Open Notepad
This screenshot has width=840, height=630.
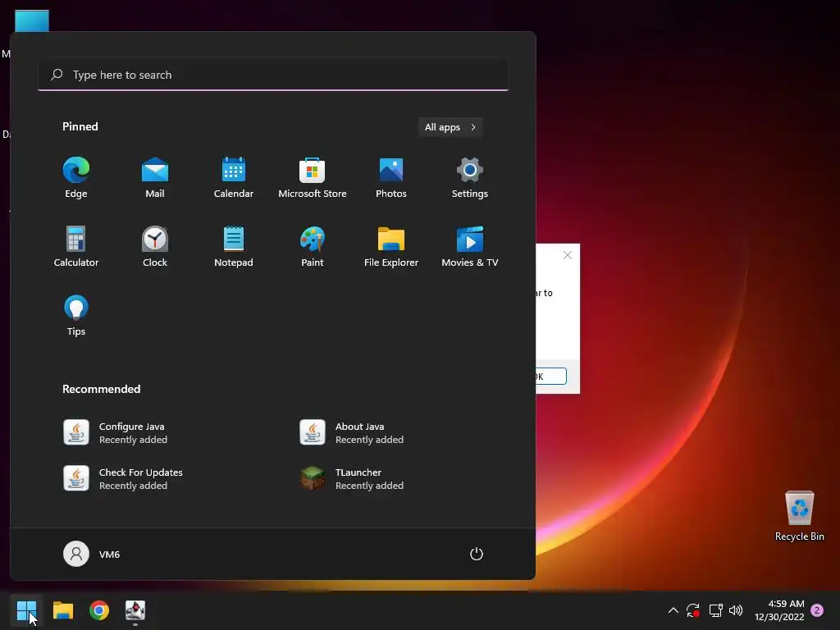pyautogui.click(x=234, y=247)
